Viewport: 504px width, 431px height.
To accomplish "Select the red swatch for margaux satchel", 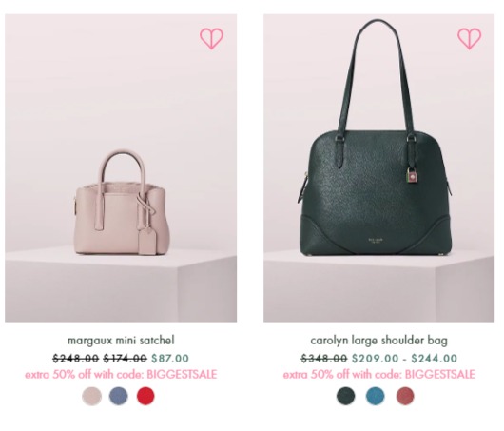I will click(145, 396).
